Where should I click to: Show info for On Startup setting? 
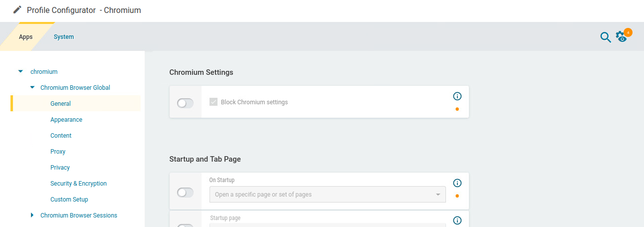pyautogui.click(x=457, y=183)
